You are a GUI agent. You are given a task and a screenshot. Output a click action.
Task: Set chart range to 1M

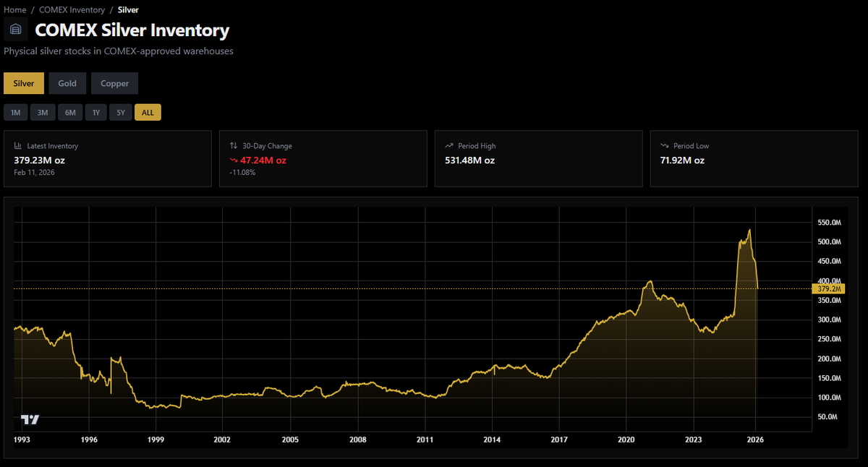click(x=15, y=112)
